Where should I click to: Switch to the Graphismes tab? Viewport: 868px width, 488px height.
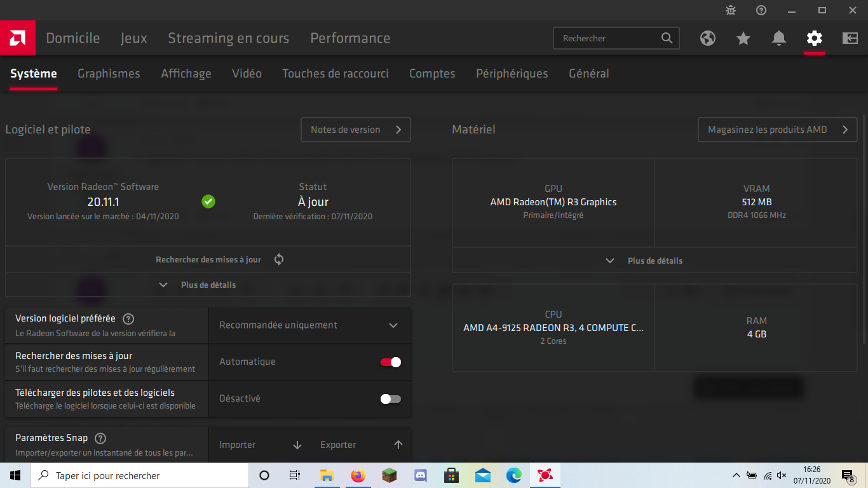click(109, 74)
